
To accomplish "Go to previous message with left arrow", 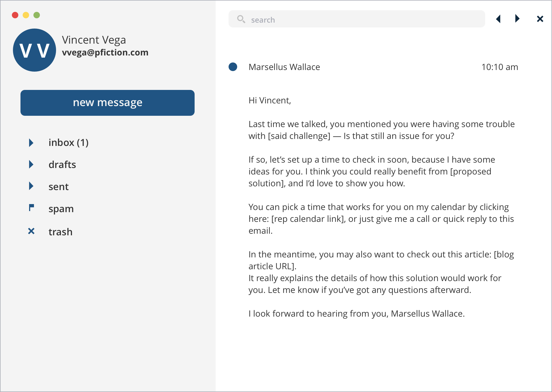I will coord(498,19).
